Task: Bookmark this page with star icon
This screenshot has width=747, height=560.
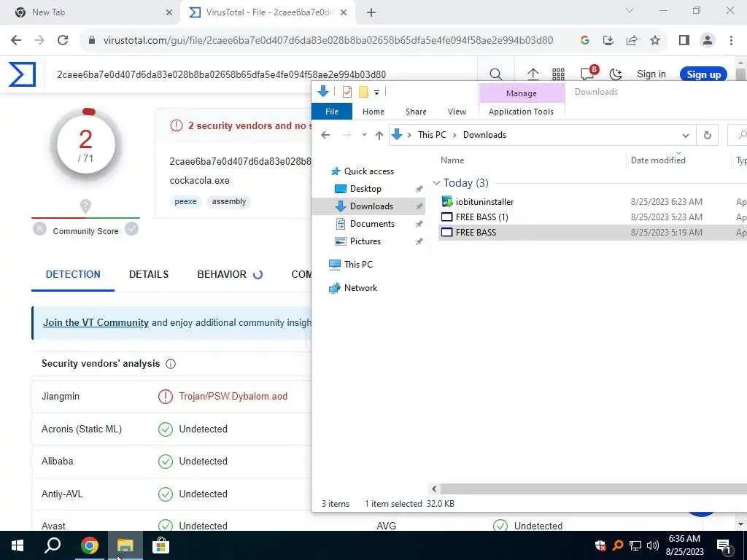Action: (655, 40)
